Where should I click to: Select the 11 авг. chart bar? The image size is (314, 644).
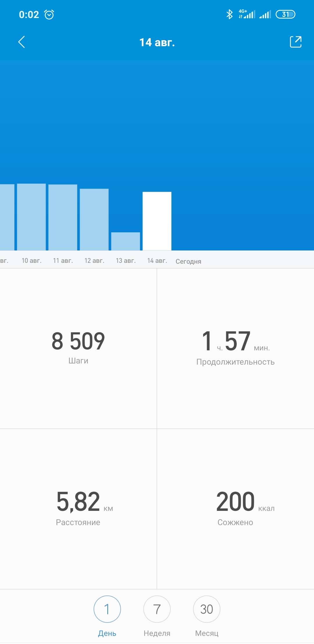pos(63,217)
